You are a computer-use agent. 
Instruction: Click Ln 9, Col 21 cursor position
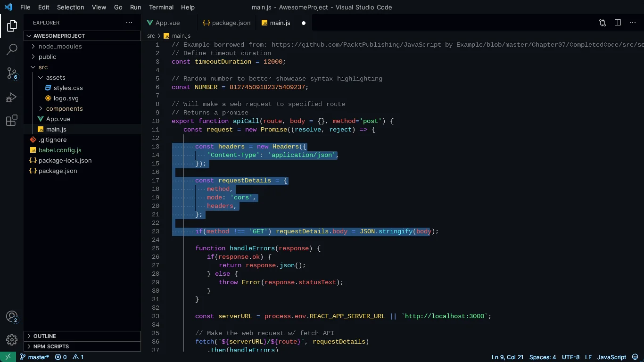508,357
